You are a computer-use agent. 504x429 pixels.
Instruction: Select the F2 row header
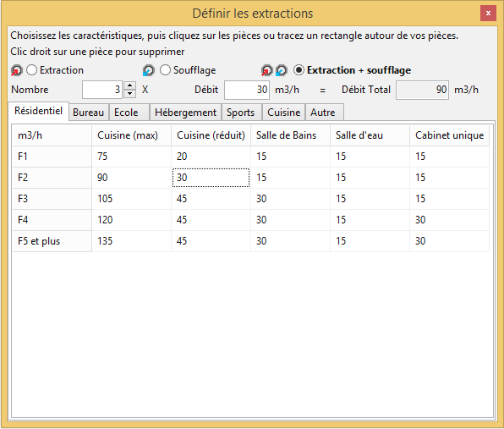coord(52,178)
